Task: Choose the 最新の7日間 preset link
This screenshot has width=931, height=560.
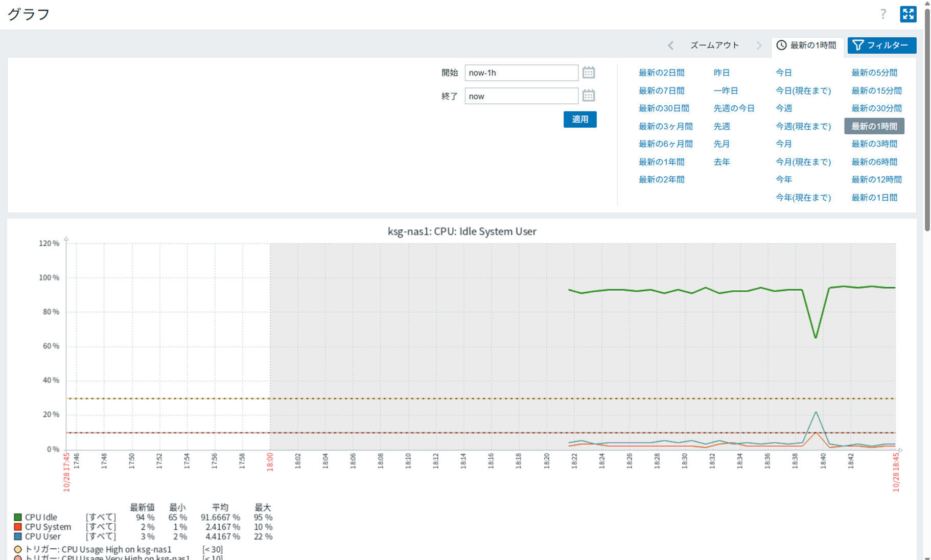Action: 661,90
